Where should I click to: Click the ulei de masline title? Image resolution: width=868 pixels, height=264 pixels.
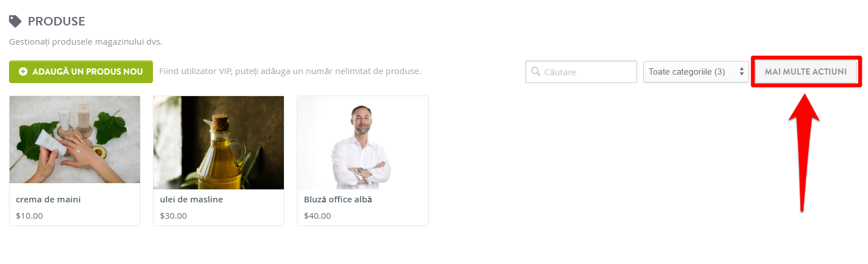[x=191, y=200]
